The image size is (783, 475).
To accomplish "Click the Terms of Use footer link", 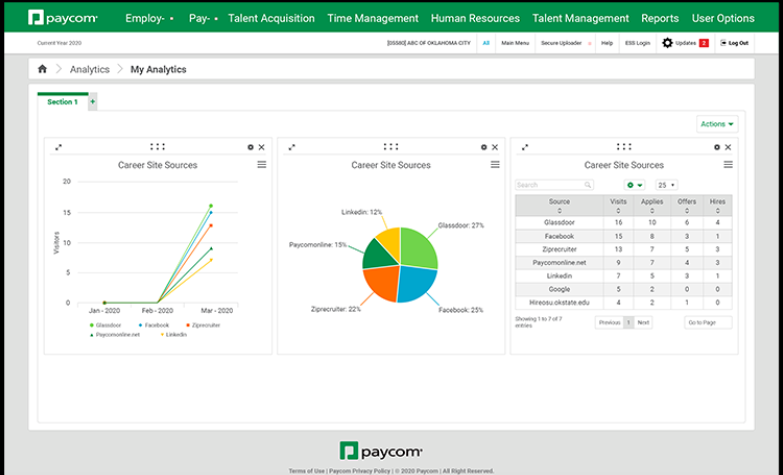I will pos(306,471).
